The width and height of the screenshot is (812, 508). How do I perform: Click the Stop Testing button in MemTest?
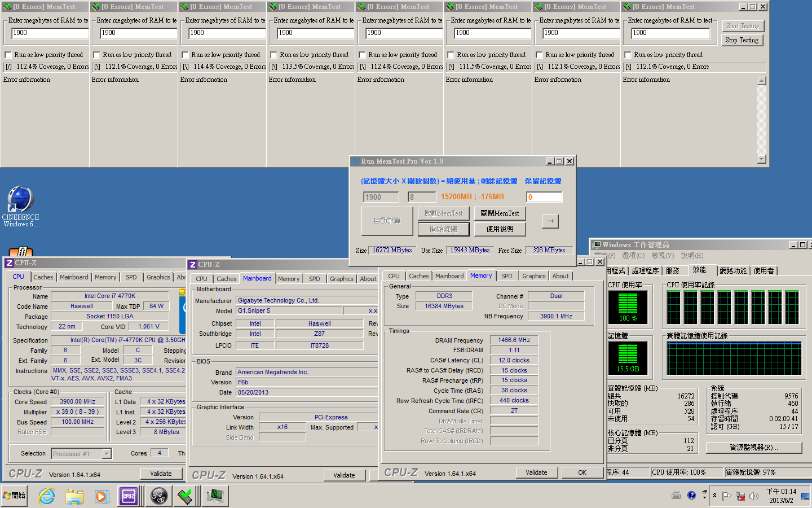click(x=742, y=40)
